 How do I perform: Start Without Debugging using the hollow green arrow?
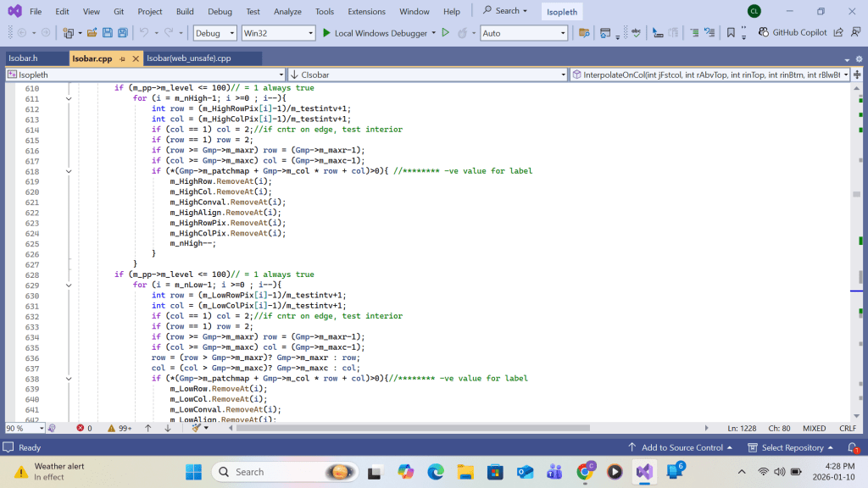click(445, 33)
